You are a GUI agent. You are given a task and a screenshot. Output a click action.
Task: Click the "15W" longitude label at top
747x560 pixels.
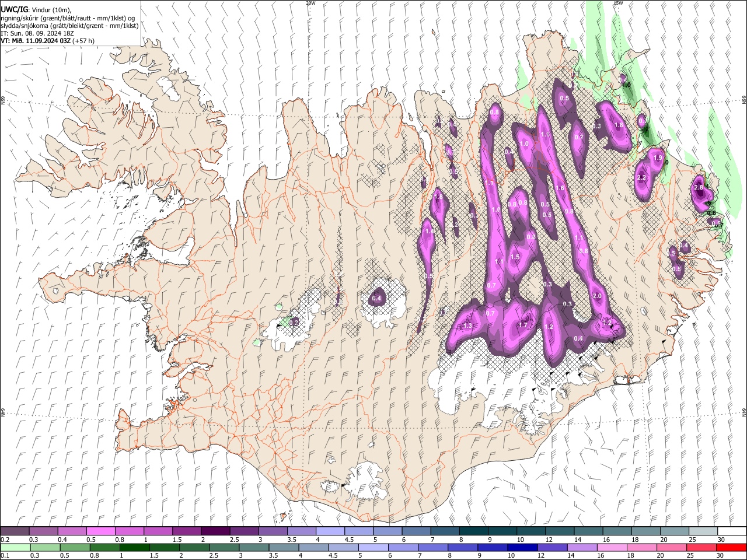pyautogui.click(x=618, y=3)
